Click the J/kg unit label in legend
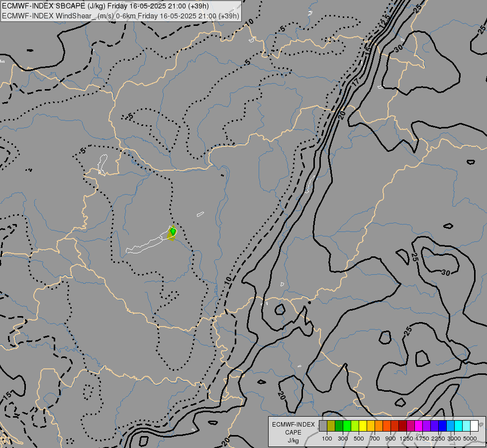The width and height of the screenshot is (487, 448). (293, 441)
